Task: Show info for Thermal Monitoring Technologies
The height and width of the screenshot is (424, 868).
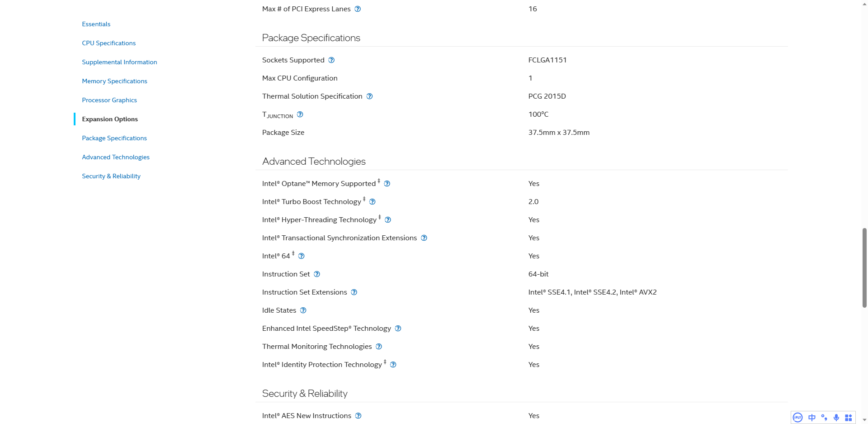Action: coord(379,347)
